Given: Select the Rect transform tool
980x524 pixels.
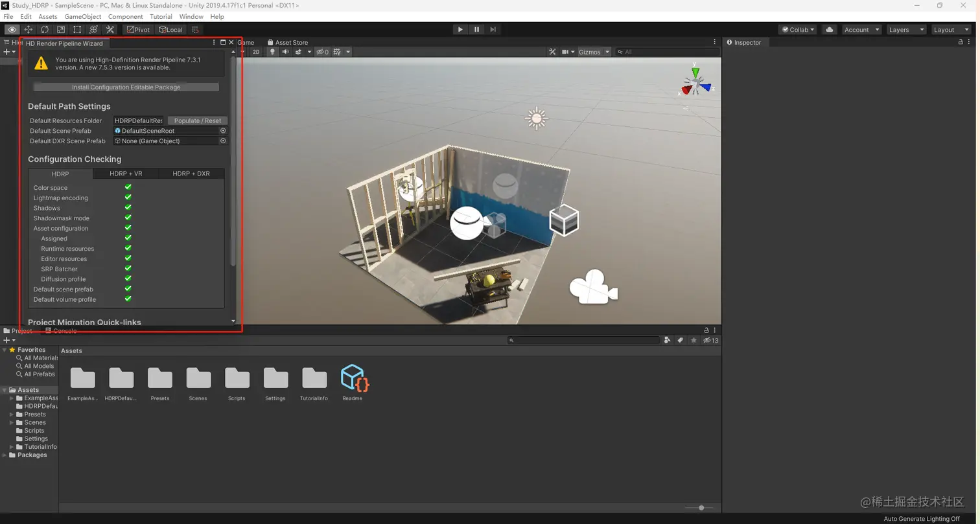Looking at the screenshot, I should 77,30.
